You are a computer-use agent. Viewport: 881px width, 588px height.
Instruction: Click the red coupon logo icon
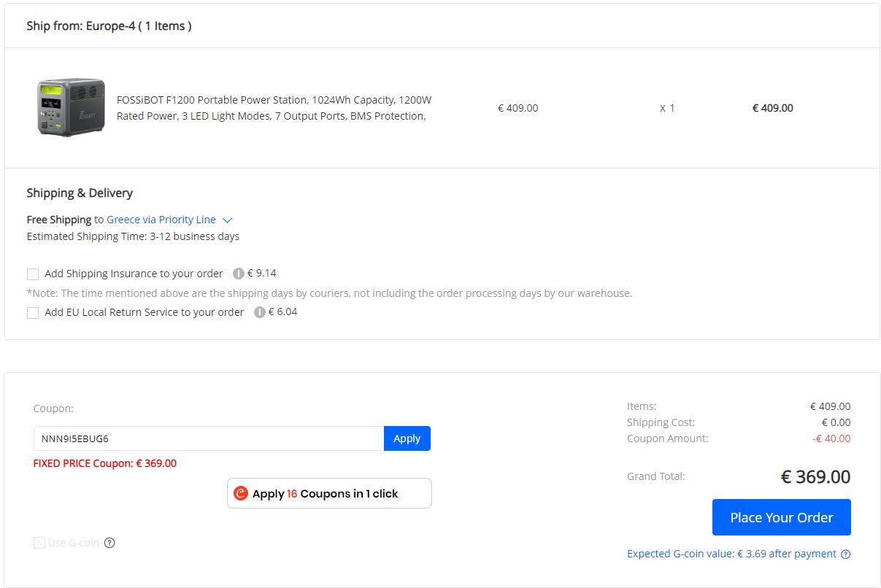click(x=241, y=494)
